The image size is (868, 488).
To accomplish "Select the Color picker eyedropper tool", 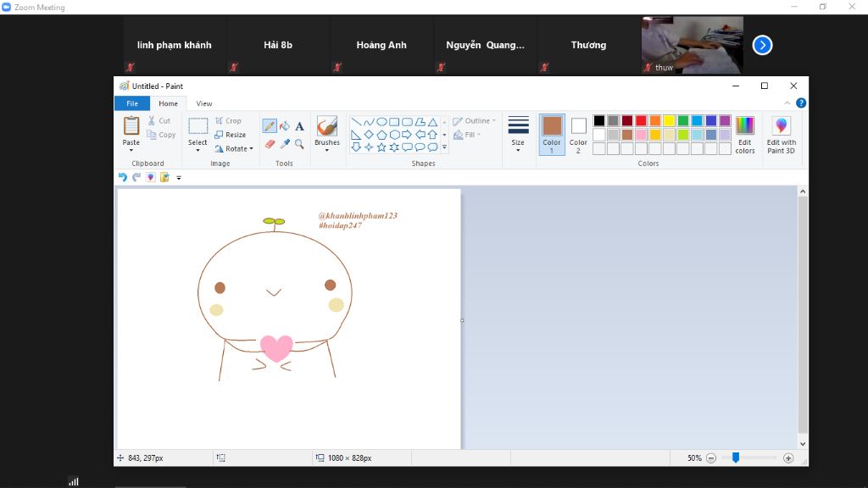I will click(285, 144).
